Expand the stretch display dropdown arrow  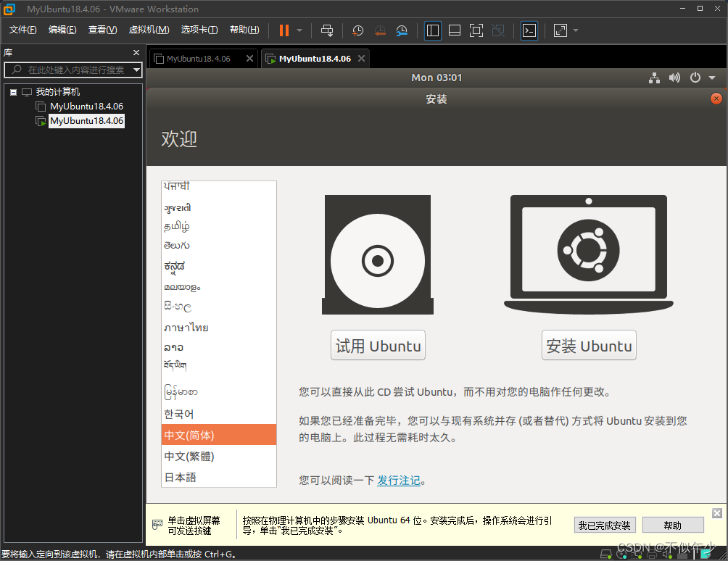point(576,30)
